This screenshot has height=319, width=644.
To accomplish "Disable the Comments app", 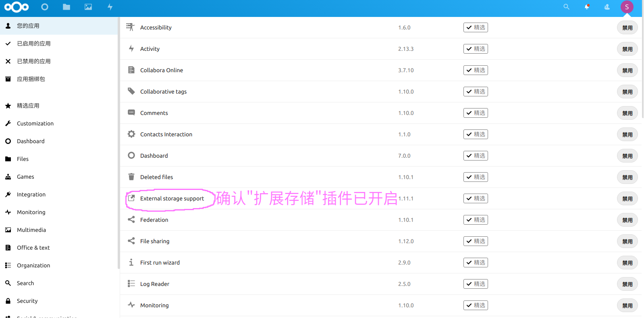I will (x=627, y=113).
